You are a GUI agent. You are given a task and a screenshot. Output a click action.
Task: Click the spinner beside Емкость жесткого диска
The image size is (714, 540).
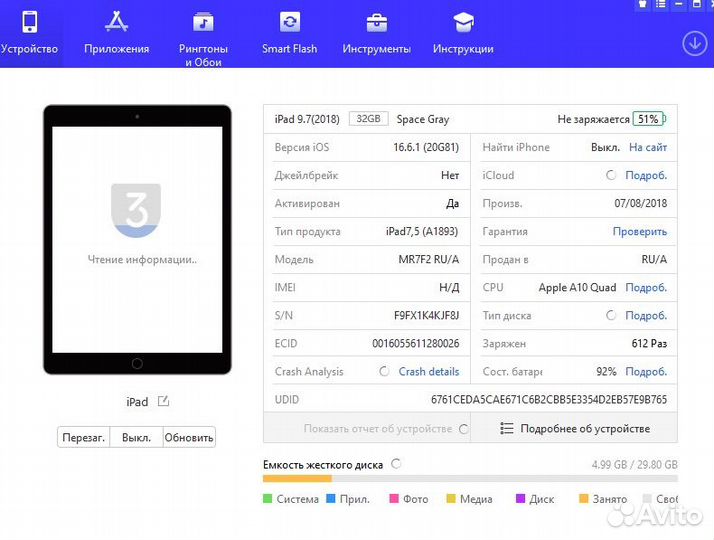[x=396, y=464]
